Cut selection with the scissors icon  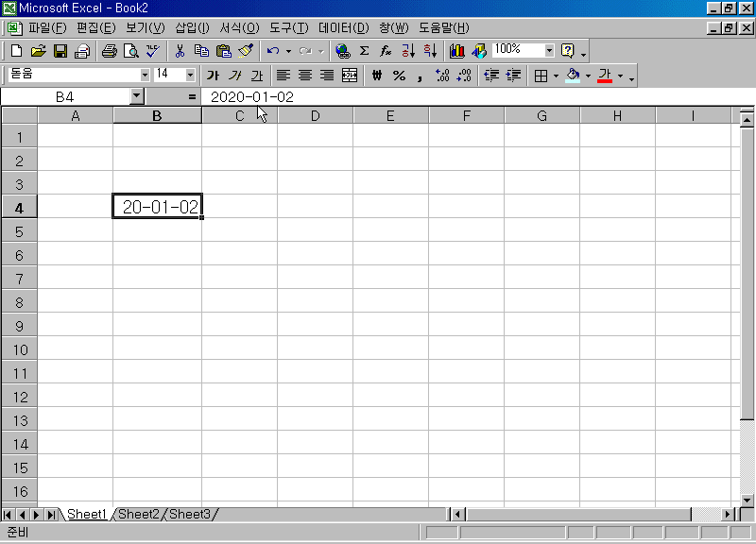(x=180, y=51)
